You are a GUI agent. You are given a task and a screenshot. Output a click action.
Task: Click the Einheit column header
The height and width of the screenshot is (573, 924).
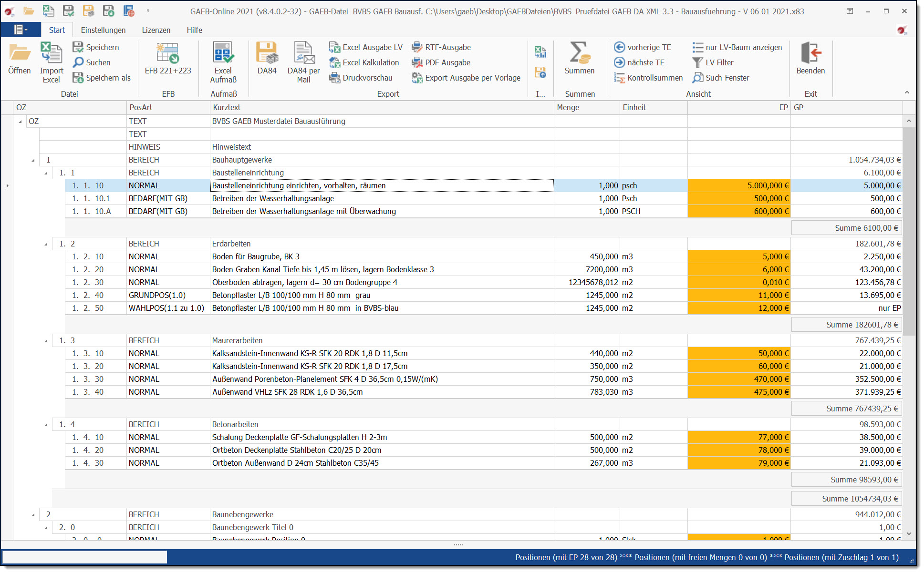(654, 107)
